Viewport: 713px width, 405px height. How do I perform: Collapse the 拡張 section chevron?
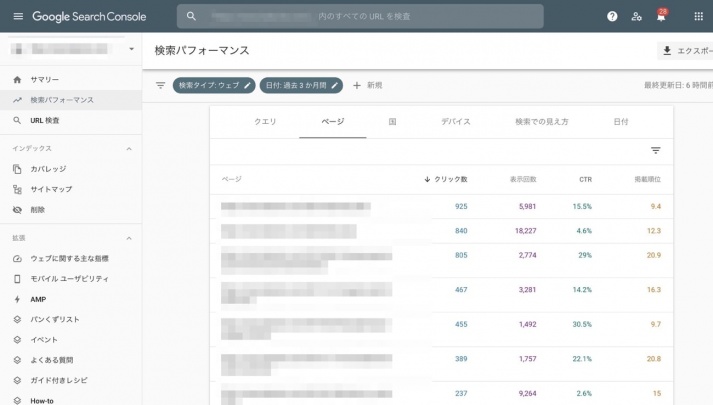[x=129, y=238]
